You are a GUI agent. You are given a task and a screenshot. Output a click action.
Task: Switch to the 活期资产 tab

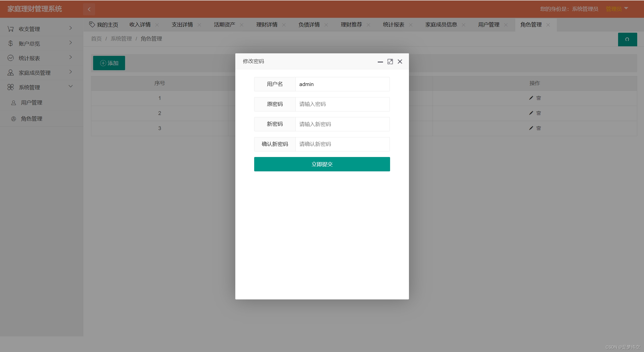(224, 25)
